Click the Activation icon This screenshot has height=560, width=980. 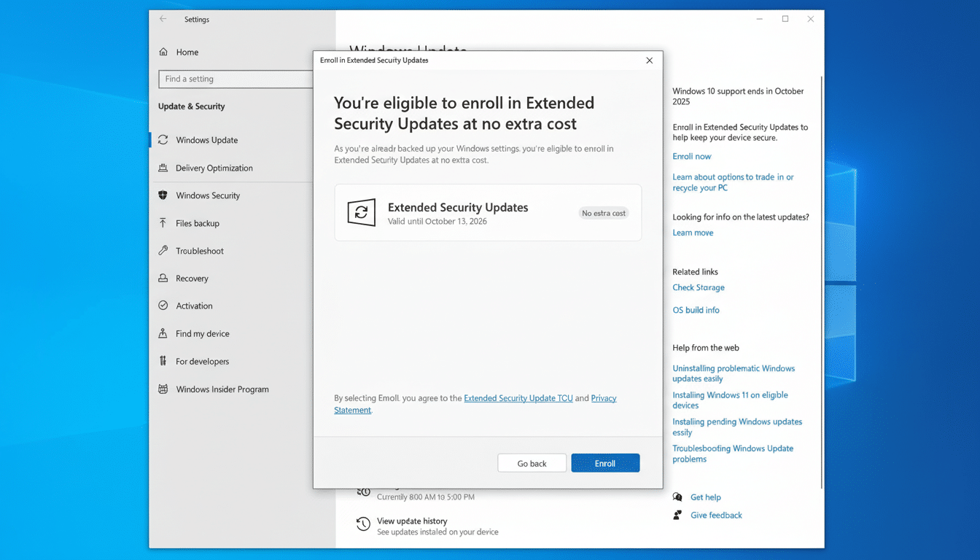[162, 306]
